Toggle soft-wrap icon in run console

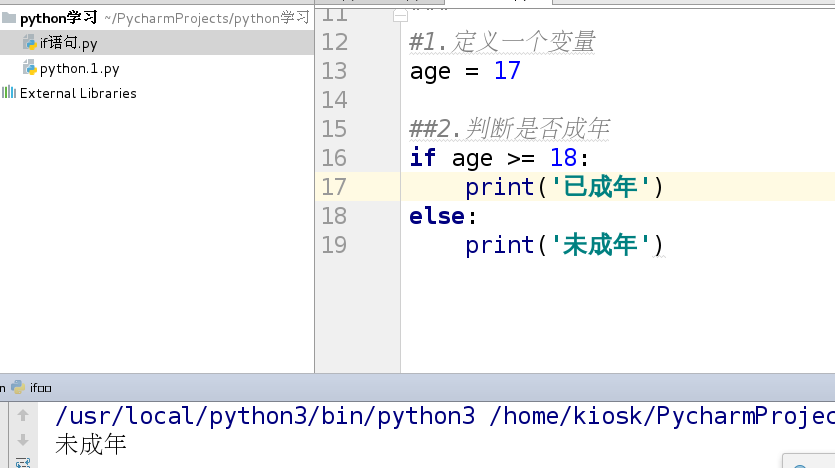pyautogui.click(x=22, y=462)
